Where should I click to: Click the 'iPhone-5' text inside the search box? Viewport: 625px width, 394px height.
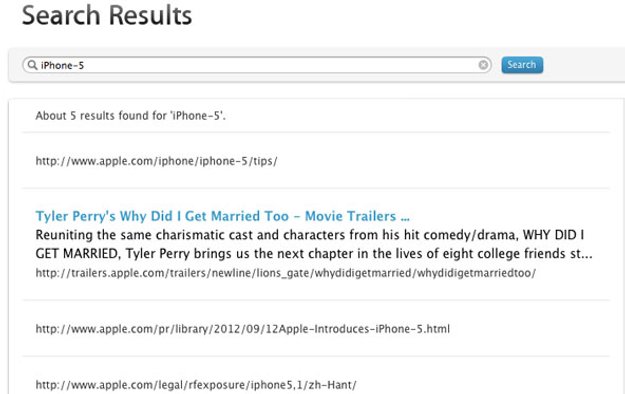tap(62, 65)
